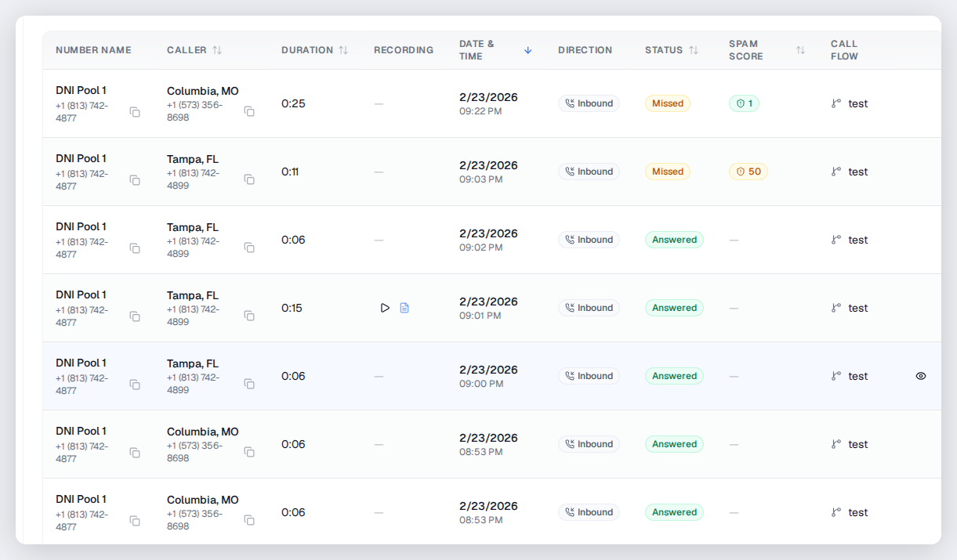Copy the Columbia, MO caller's phone number
Image resolution: width=957 pixels, height=560 pixels.
(x=249, y=112)
